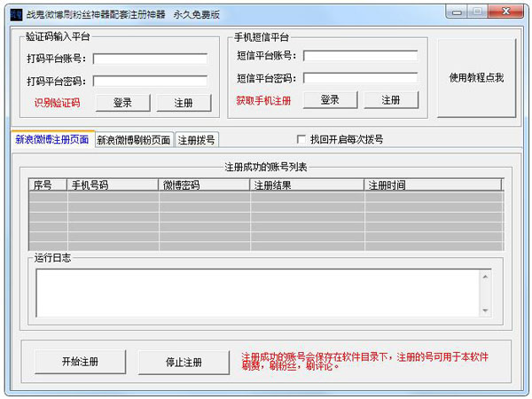The image size is (532, 399).
Task: Click the 停止注册 button
Action: pyautogui.click(x=184, y=363)
